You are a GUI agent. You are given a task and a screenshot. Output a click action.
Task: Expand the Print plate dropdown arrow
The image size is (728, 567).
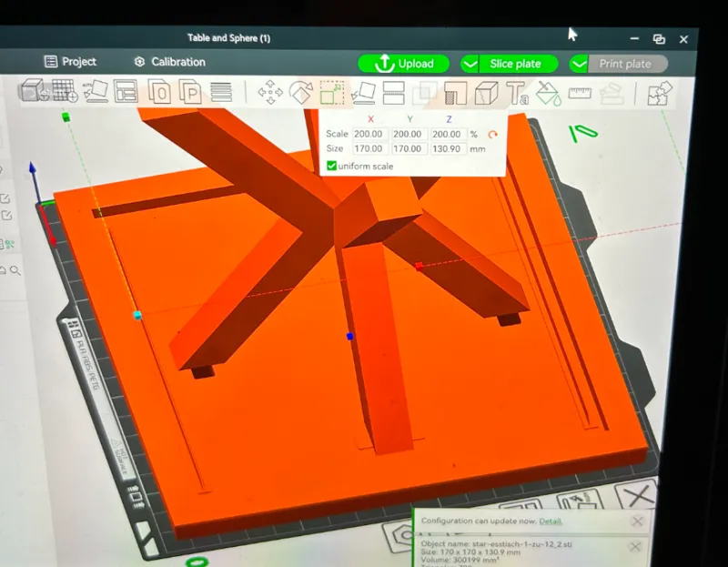579,64
